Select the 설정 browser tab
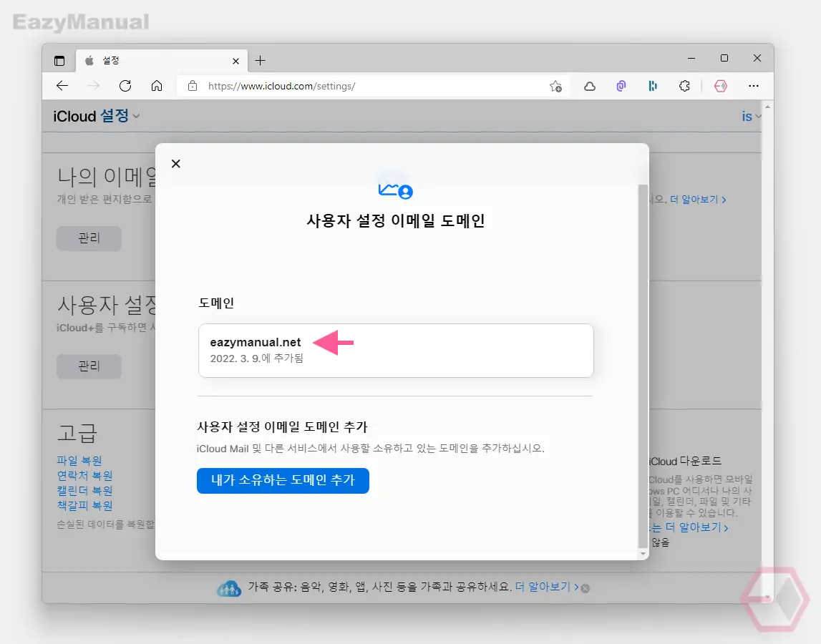 tap(161, 61)
